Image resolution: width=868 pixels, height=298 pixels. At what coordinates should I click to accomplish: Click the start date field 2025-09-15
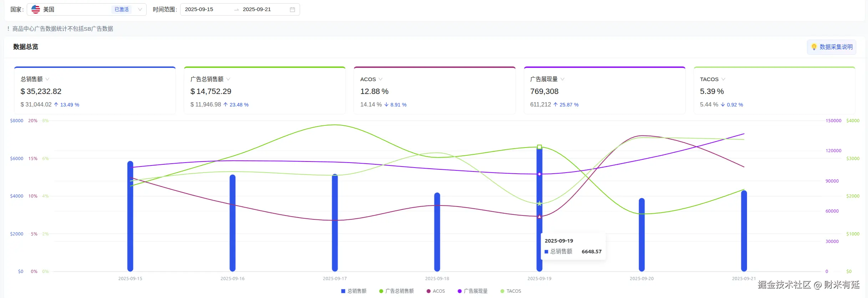click(x=199, y=9)
